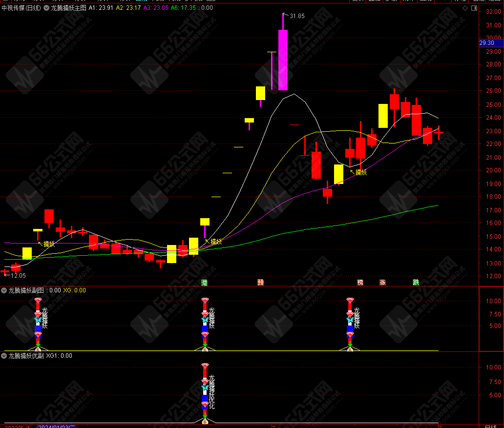The image size is (504, 428).
Task: Click the green A6: 17.35 value
Action: pyautogui.click(x=183, y=8)
